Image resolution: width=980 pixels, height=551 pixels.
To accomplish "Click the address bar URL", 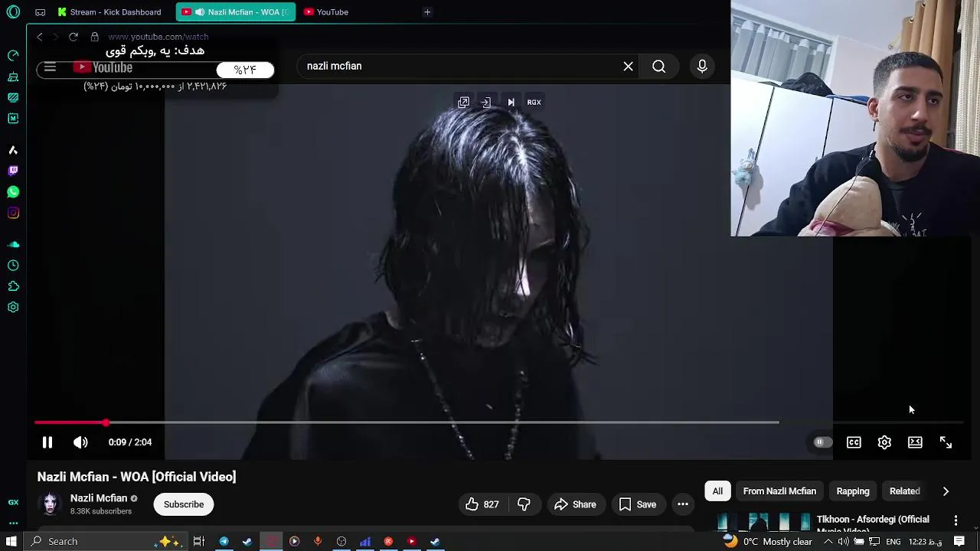I will point(158,37).
